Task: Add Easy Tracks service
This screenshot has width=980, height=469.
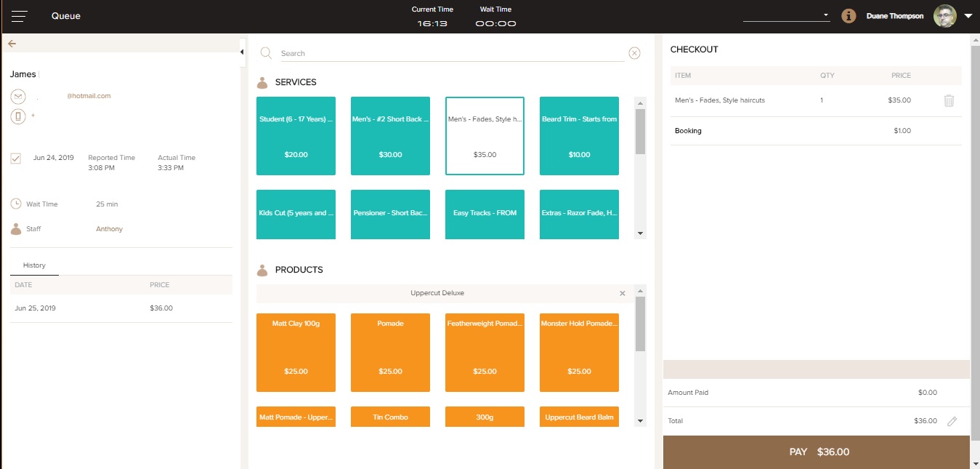Action: (485, 215)
